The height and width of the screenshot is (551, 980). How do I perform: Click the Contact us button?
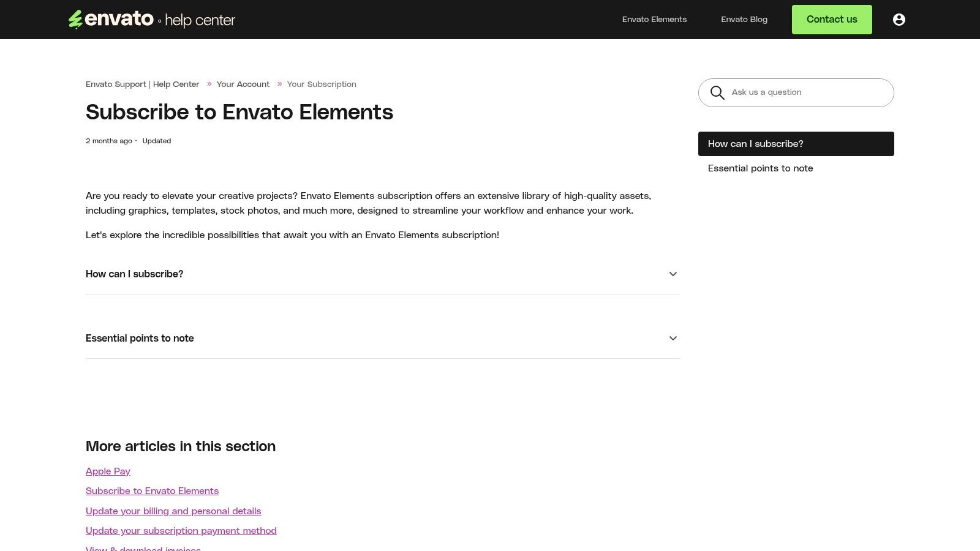click(831, 19)
